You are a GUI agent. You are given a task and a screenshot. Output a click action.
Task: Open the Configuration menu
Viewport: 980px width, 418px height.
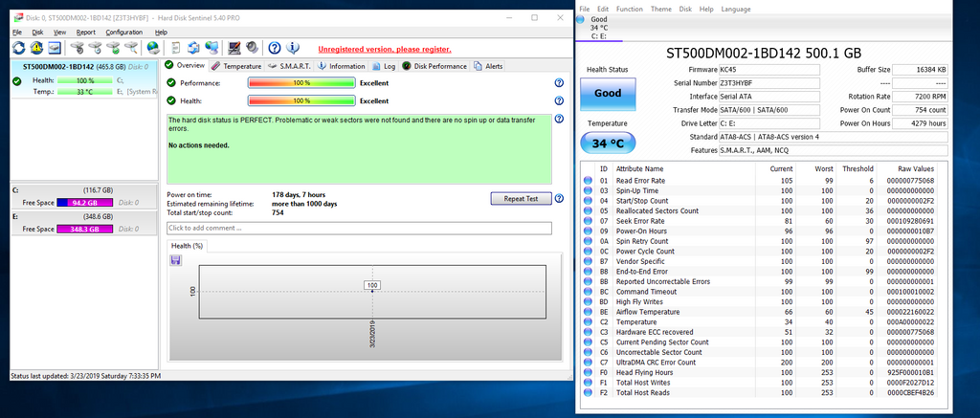(123, 32)
